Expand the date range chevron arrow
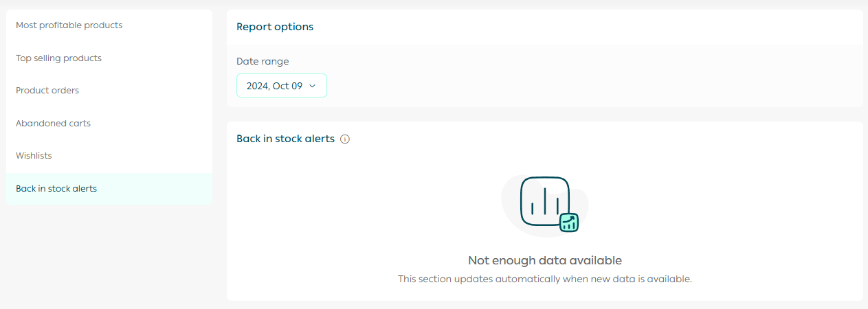 pyautogui.click(x=312, y=86)
